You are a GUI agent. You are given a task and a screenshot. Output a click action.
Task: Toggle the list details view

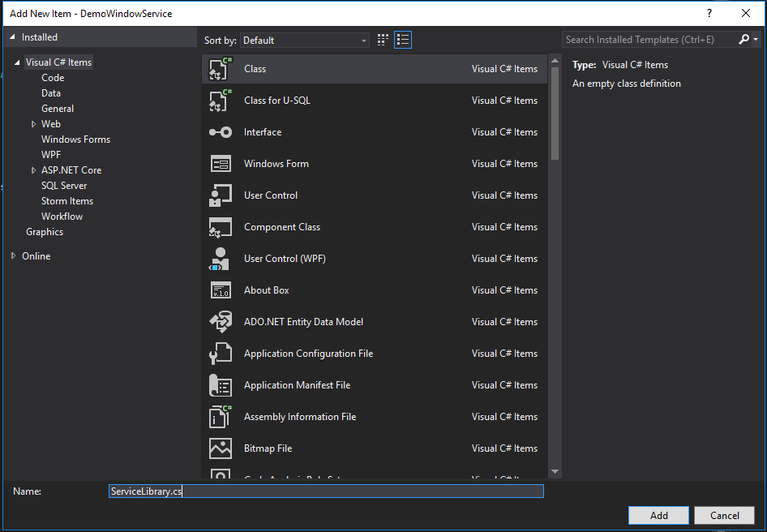point(402,39)
